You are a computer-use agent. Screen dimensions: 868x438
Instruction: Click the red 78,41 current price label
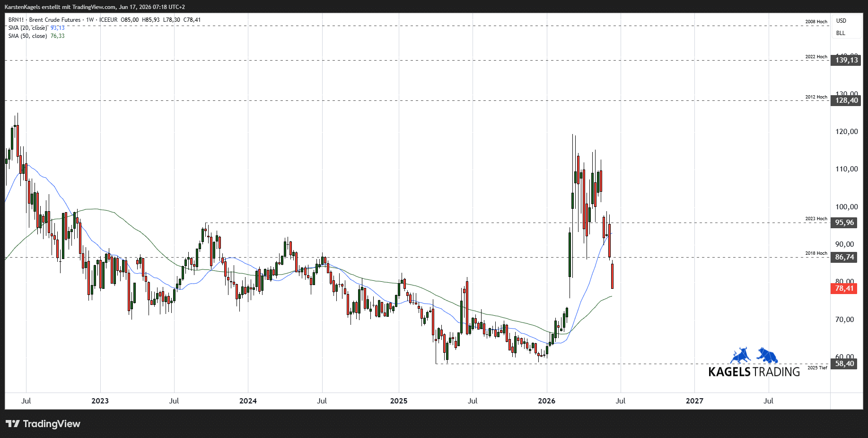pos(844,288)
